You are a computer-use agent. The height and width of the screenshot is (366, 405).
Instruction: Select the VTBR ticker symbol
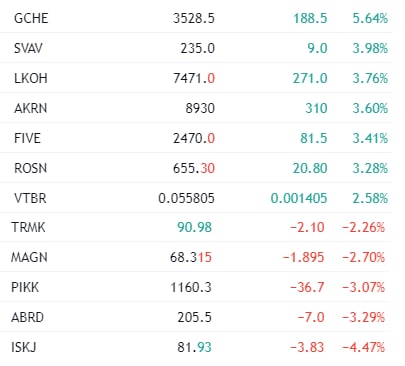pyautogui.click(x=30, y=198)
